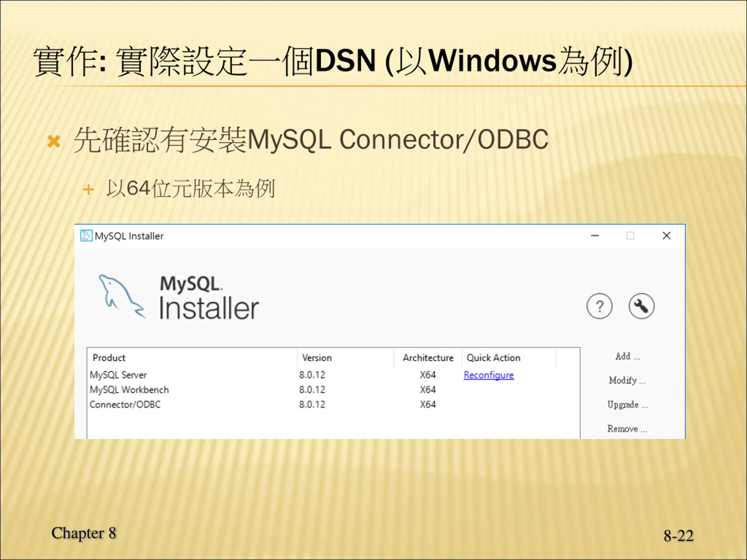747x560 pixels.
Task: Click the Quick Action column header
Action: click(x=509, y=358)
